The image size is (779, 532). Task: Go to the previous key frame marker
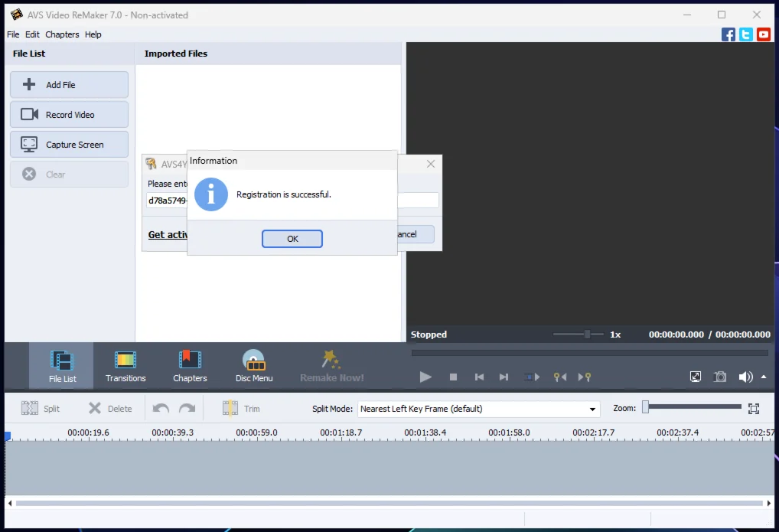pyautogui.click(x=560, y=377)
